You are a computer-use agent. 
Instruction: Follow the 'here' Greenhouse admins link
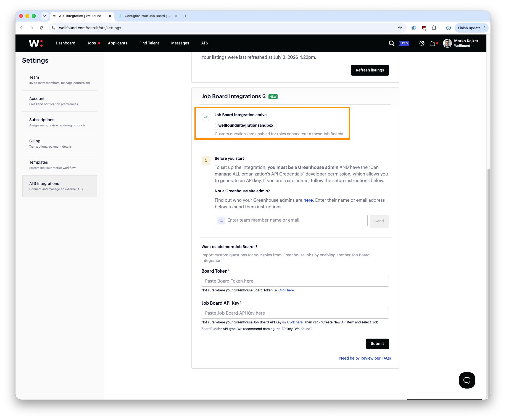(x=308, y=200)
